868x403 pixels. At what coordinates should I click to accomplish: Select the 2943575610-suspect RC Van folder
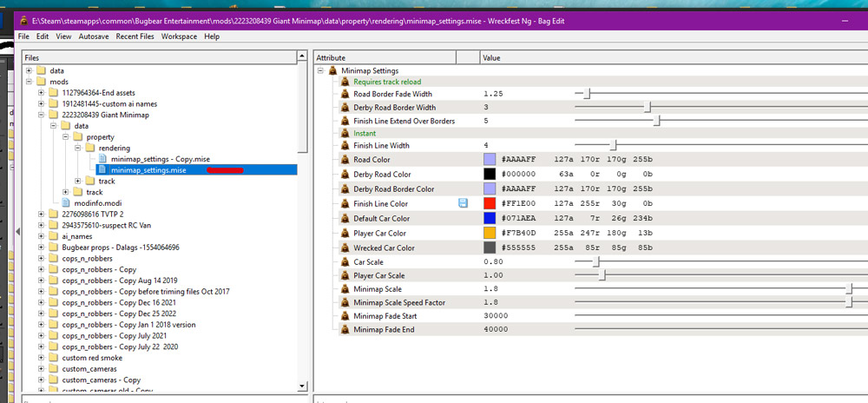pos(106,225)
